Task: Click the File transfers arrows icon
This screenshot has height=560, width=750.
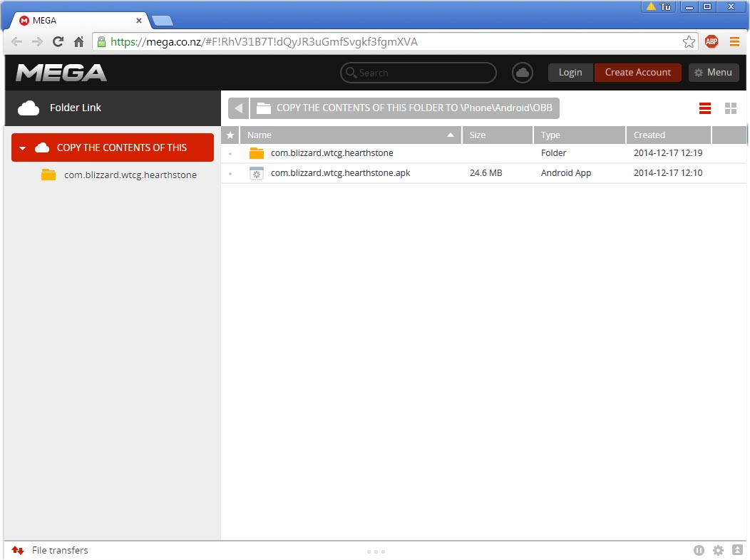Action: tap(18, 551)
